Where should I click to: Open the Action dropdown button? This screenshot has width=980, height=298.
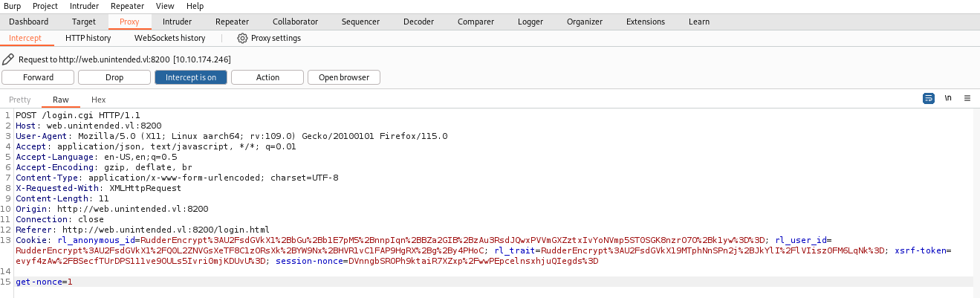coord(267,77)
